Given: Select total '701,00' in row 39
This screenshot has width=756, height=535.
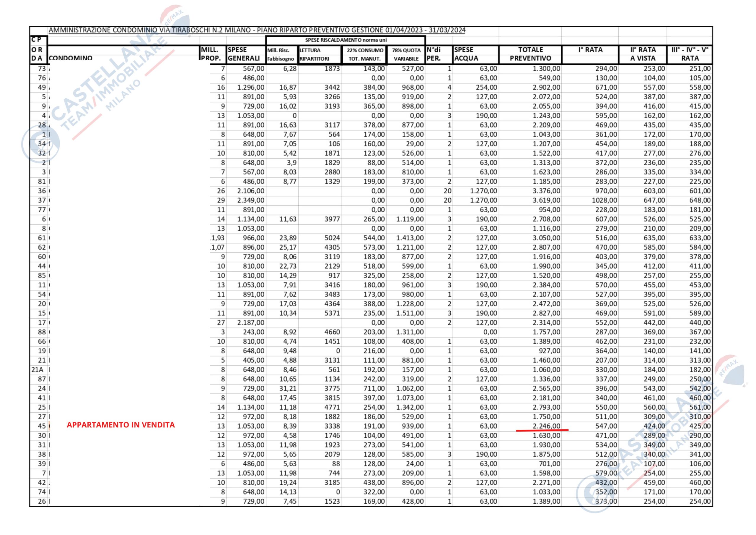Looking at the screenshot, I should [550, 464].
